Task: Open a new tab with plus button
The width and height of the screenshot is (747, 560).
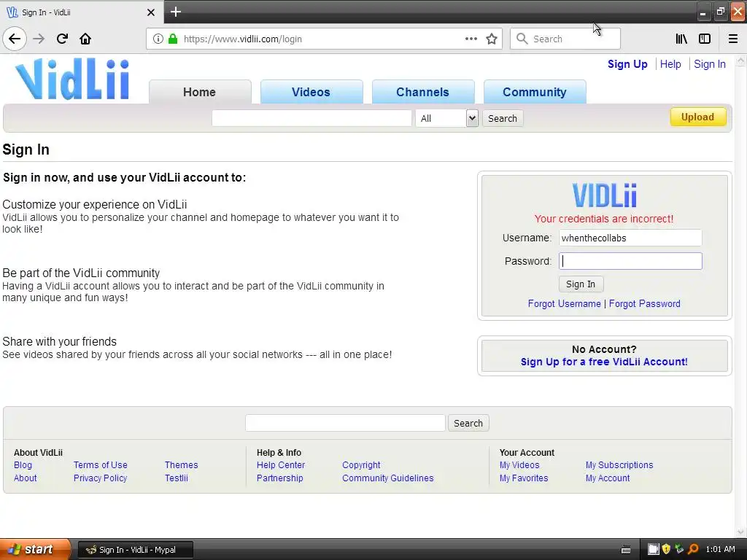Action: tap(175, 12)
